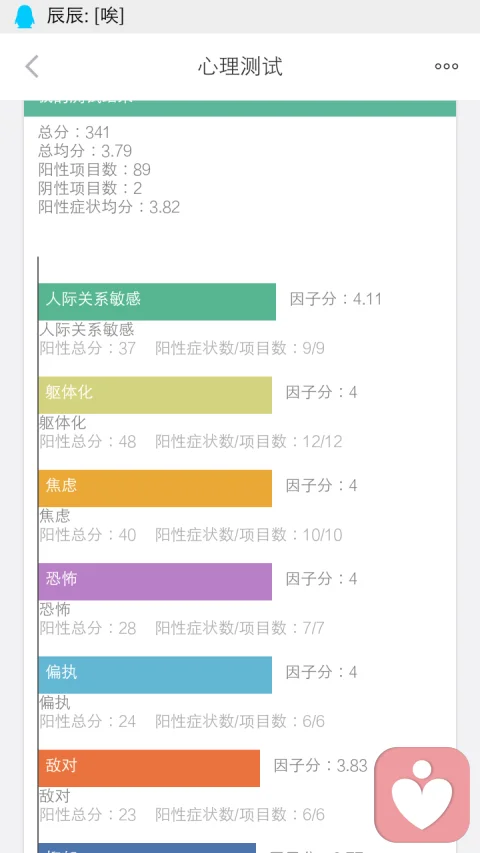The height and width of the screenshot is (853, 480).
Task: Open the 辰辰 message notification banner
Action: click(x=240, y=16)
